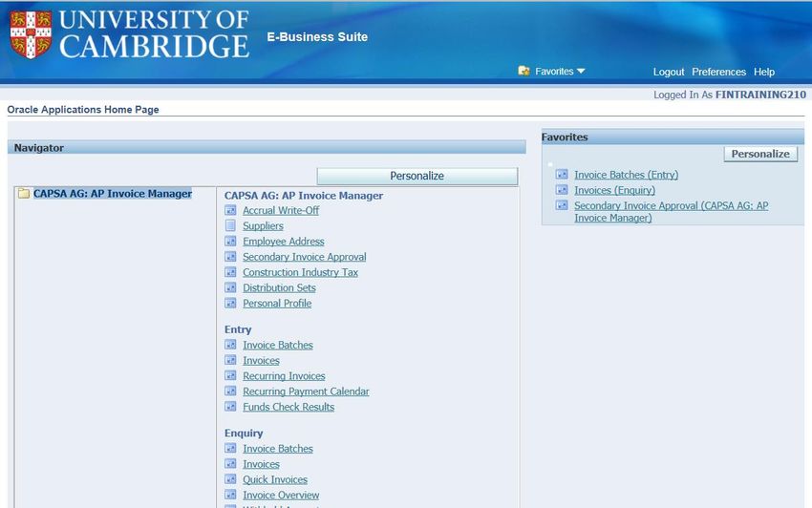Click the CAPSA AG folder icon in Navigator tree

coord(24,194)
